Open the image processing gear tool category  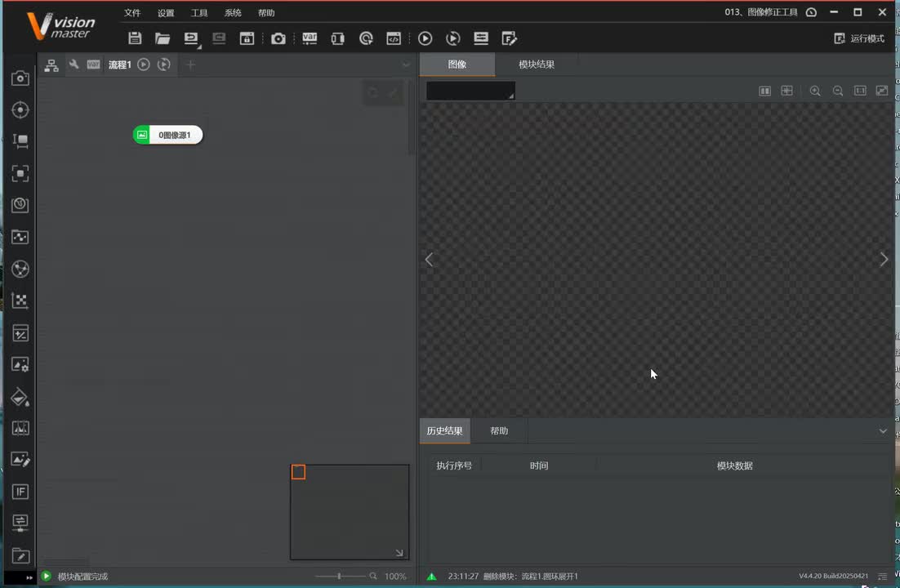[x=20, y=364]
